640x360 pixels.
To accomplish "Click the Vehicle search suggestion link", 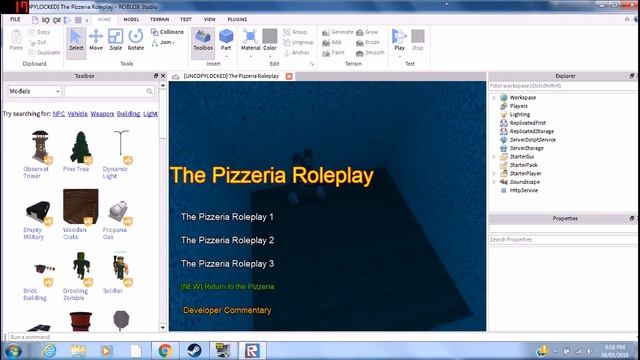I will pyautogui.click(x=78, y=114).
